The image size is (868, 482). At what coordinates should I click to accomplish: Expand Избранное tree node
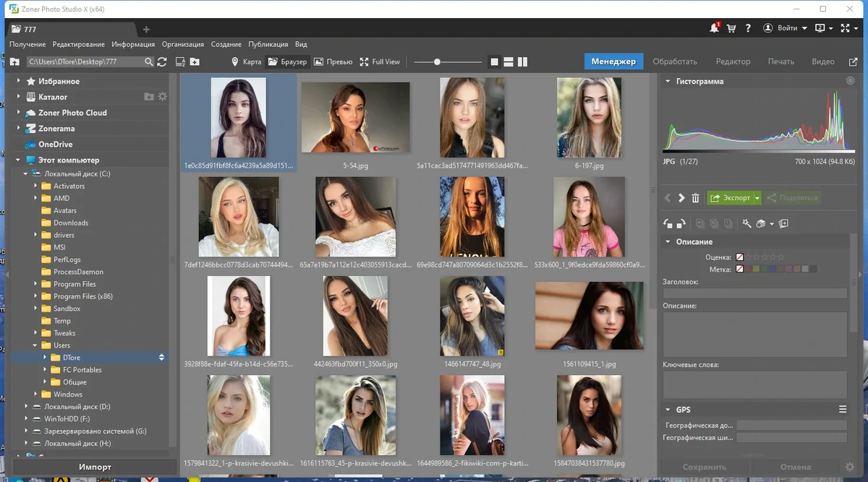18,81
